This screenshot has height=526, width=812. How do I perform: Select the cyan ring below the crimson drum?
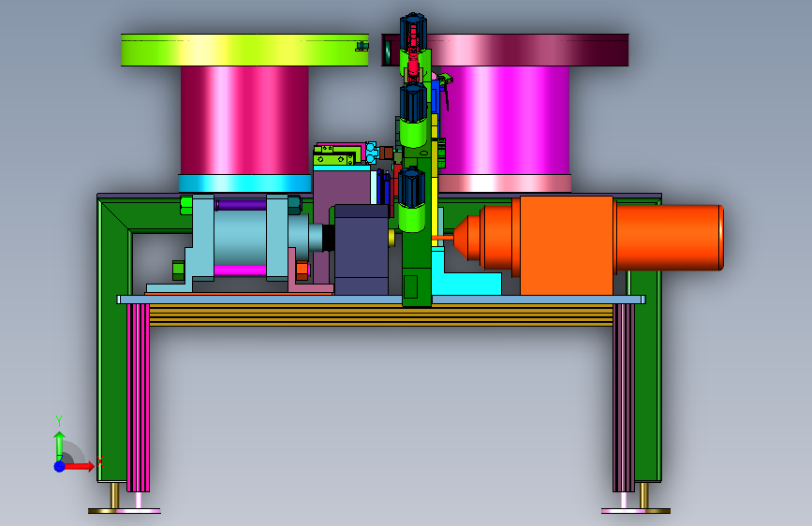click(x=244, y=183)
